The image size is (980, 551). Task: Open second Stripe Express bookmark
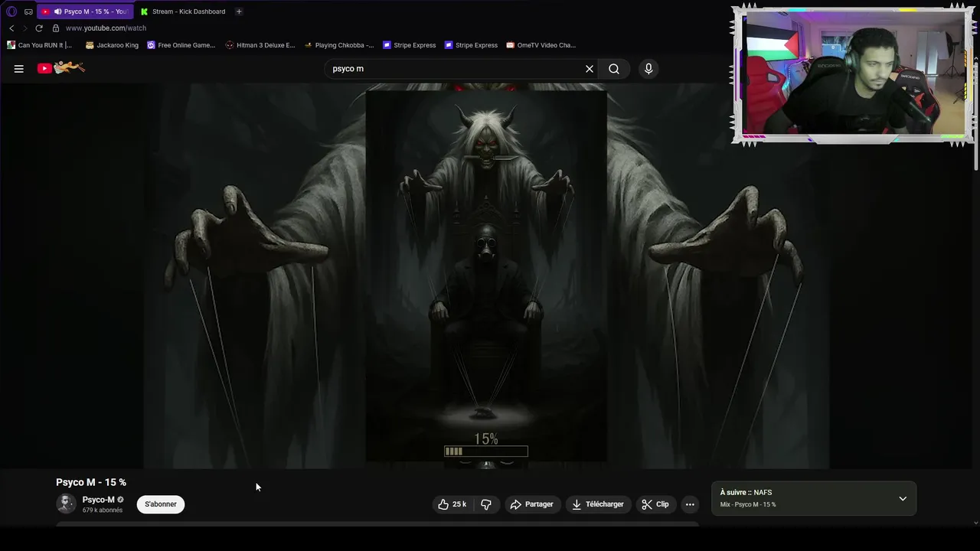[471, 45]
